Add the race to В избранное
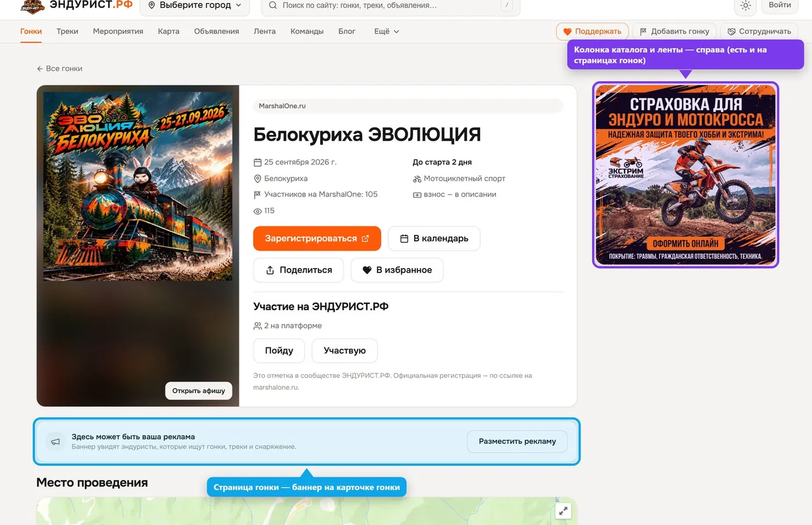The width and height of the screenshot is (812, 525). 397,270
